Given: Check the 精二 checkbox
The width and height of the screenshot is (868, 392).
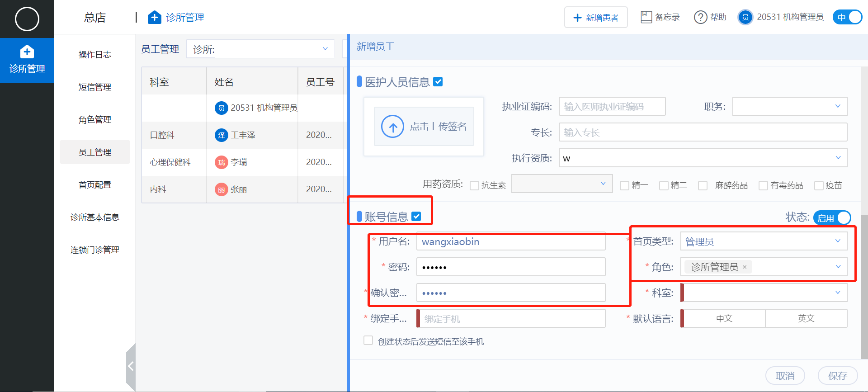Looking at the screenshot, I should click(664, 185).
